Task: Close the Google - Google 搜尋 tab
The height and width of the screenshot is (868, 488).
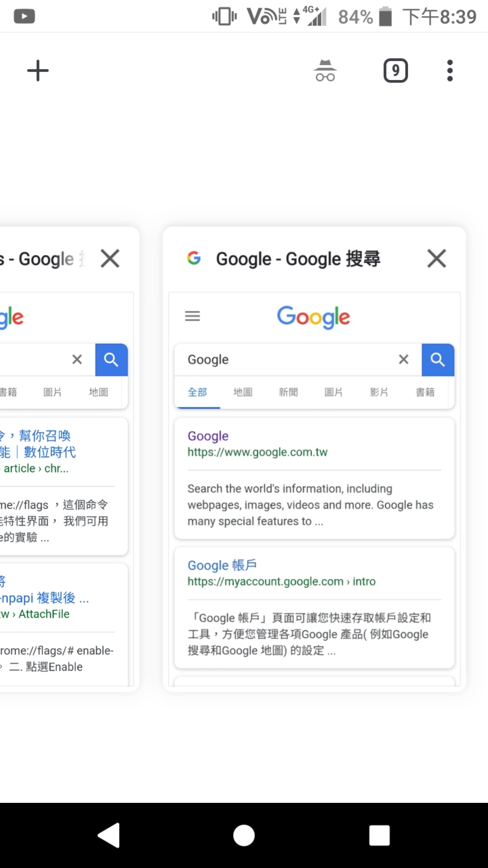Action: tap(436, 258)
